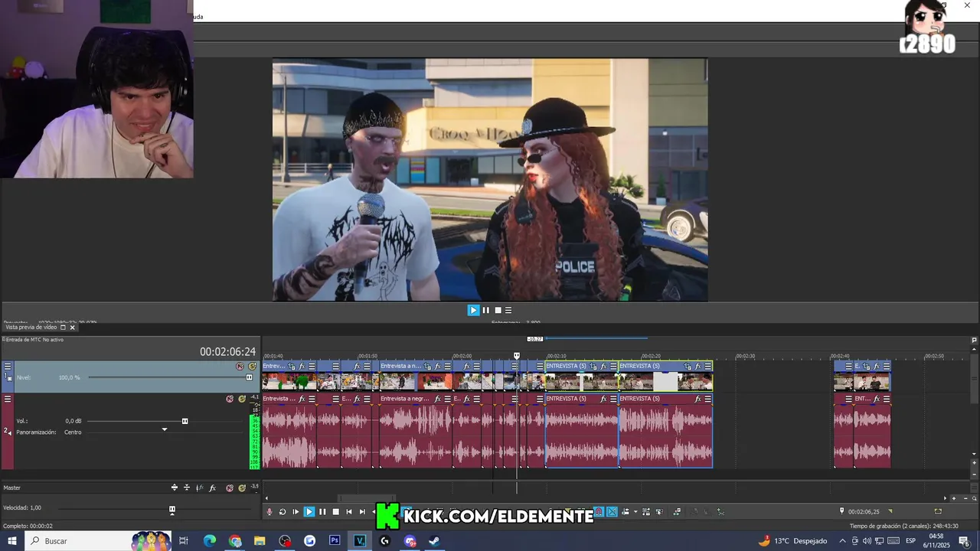Open menu of 'Entrevista a negr...' audio clip
The width and height of the screenshot is (980, 551).
pyautogui.click(x=448, y=399)
